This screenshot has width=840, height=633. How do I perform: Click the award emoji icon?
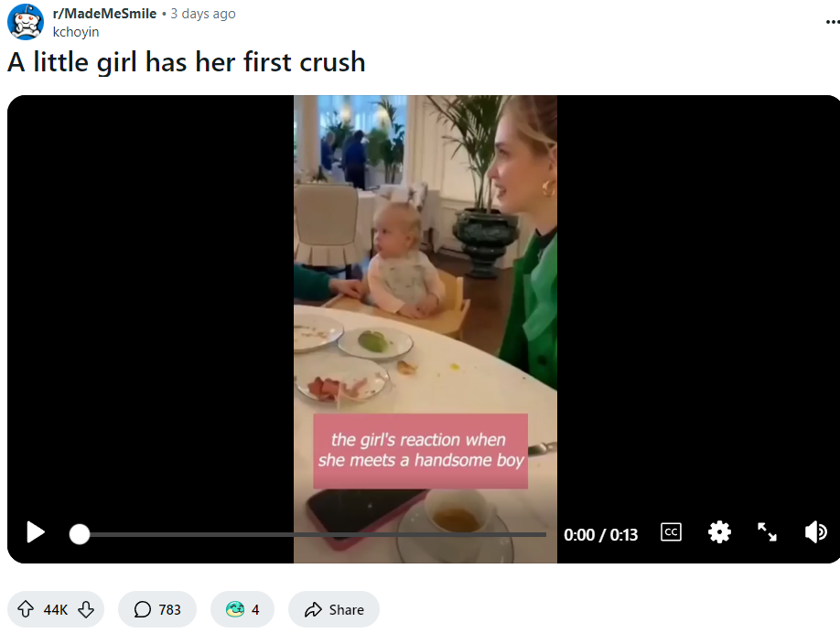[234, 609]
